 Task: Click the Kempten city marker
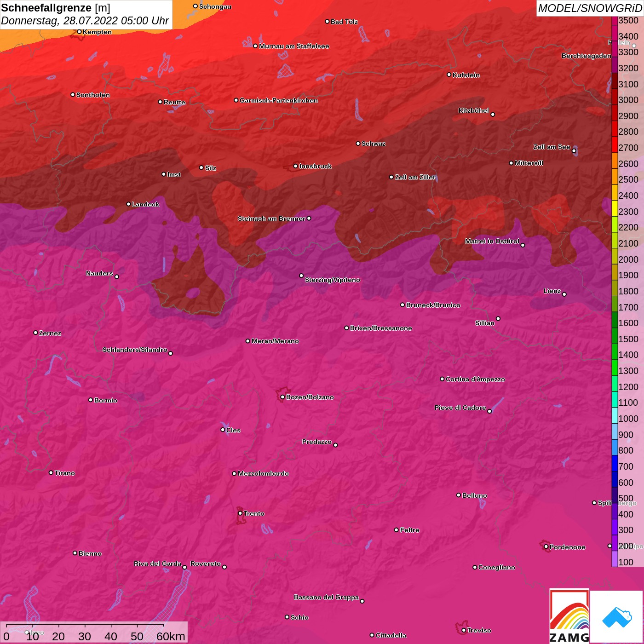tap(79, 32)
